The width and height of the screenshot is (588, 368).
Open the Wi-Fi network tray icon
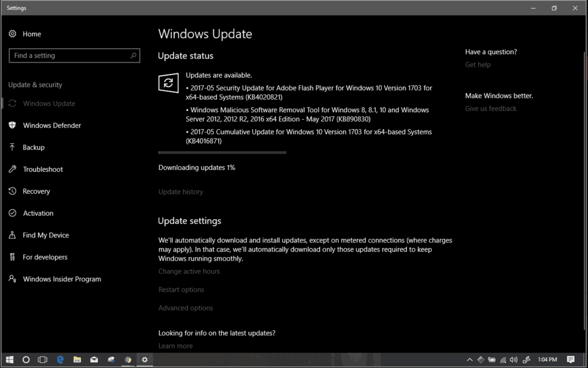(x=503, y=359)
